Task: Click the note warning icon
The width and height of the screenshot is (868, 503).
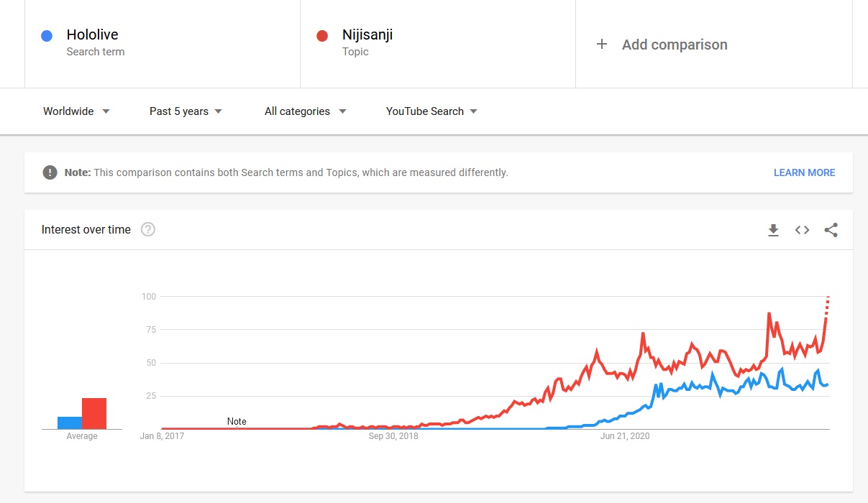Action: pos(50,172)
